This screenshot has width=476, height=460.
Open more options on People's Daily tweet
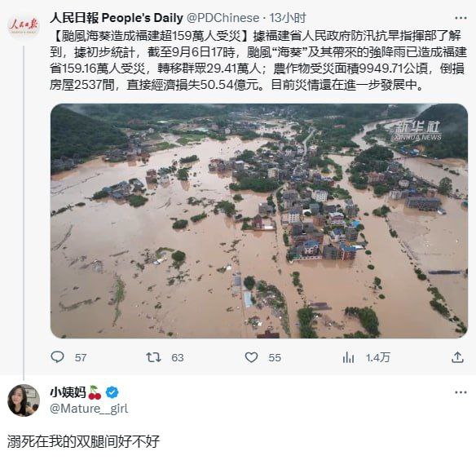[x=461, y=18]
